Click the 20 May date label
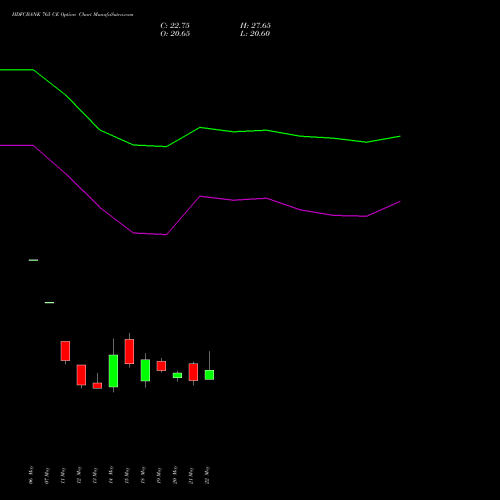The height and width of the screenshot is (500, 500). tap(175, 475)
